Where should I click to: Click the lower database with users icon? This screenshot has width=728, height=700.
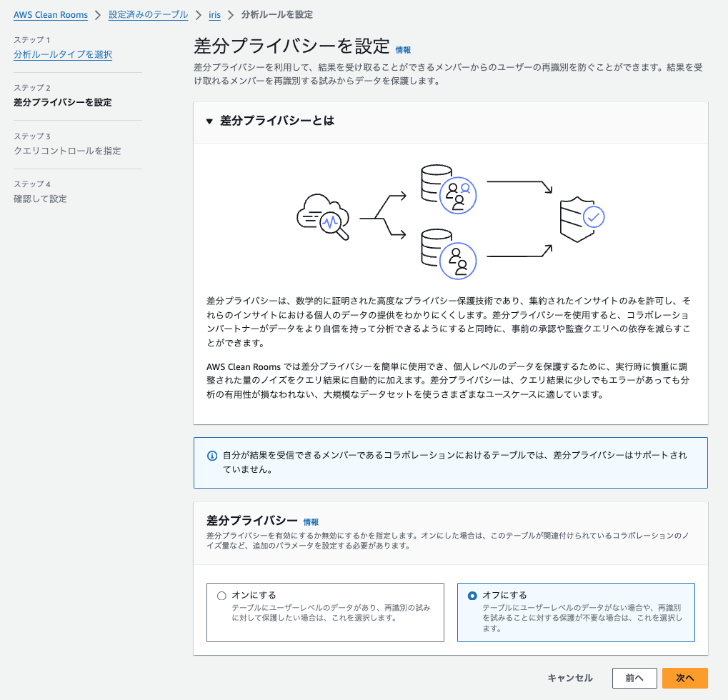point(449,254)
